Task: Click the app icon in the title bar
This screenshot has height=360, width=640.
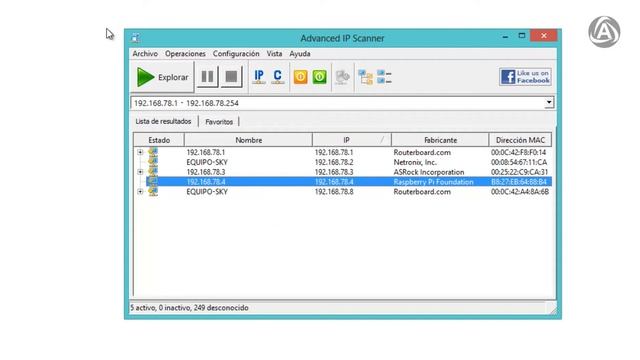Action: [x=136, y=38]
